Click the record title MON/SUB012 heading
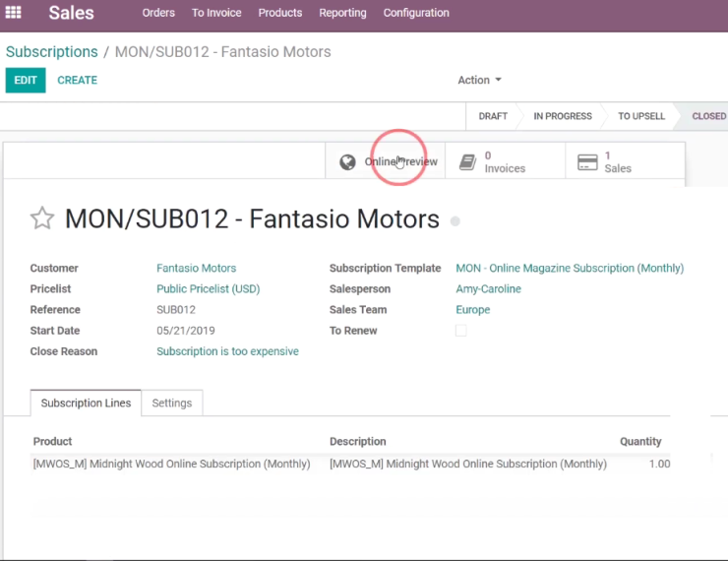Screen dimensions: 728x561 point(252,218)
